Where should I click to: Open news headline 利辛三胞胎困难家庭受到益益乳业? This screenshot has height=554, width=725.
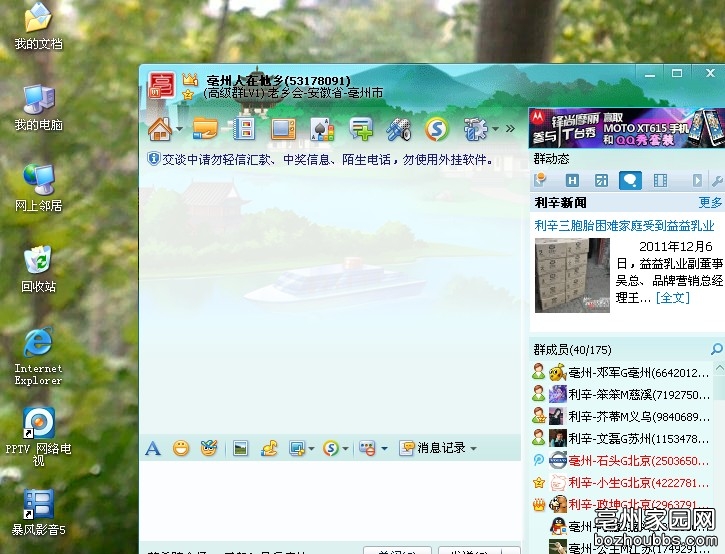pyautogui.click(x=624, y=226)
